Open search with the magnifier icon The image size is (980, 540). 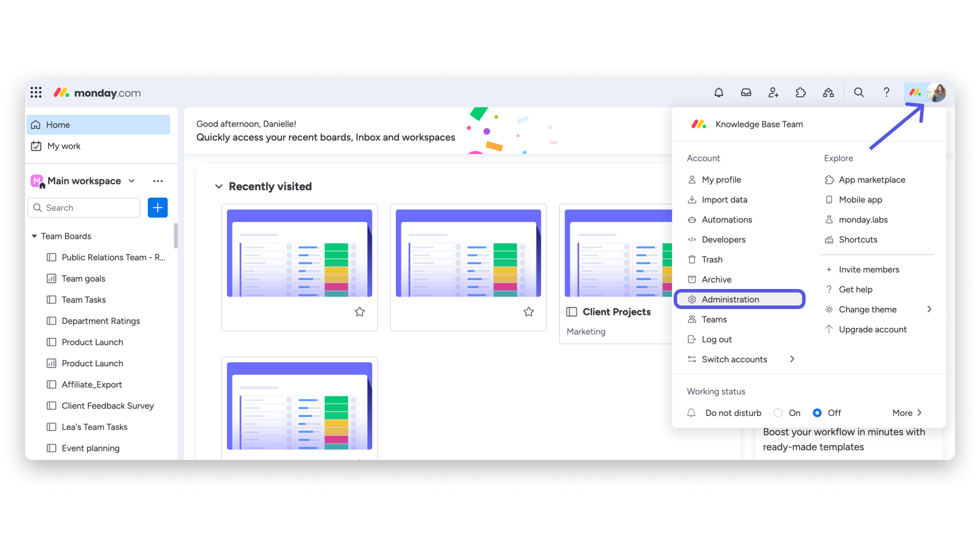(859, 92)
